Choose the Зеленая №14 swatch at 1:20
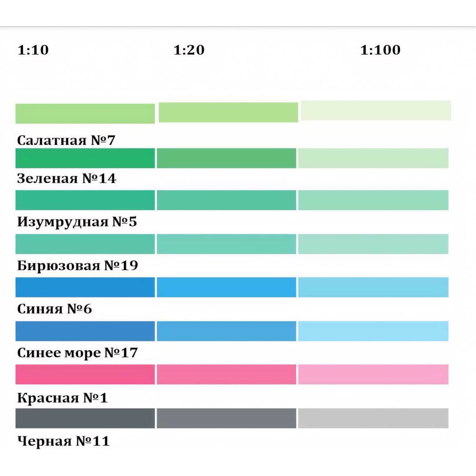This screenshot has width=476, height=476. (x=226, y=158)
